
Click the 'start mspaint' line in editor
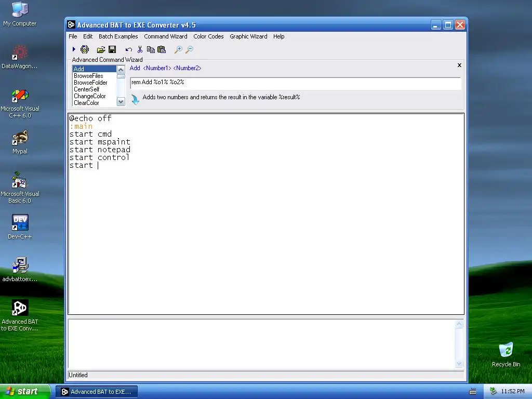(x=100, y=142)
